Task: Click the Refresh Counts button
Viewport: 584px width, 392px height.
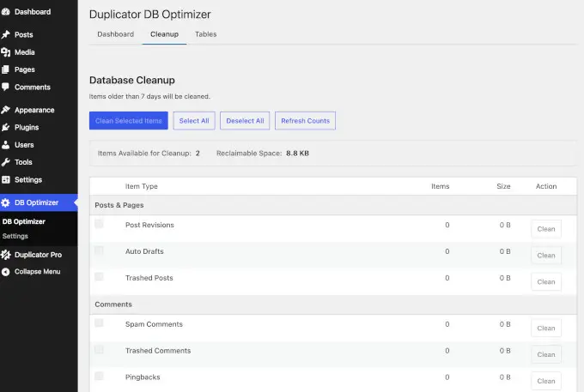Action: (306, 121)
